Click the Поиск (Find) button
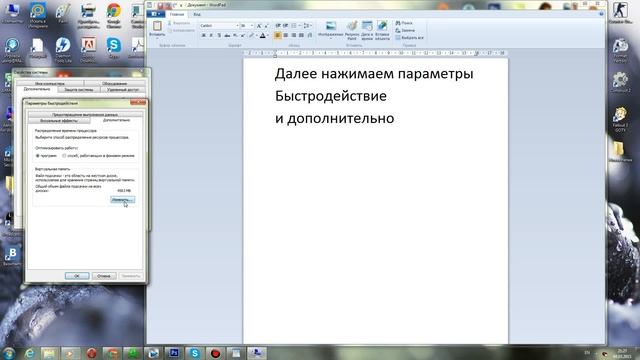 404,23
